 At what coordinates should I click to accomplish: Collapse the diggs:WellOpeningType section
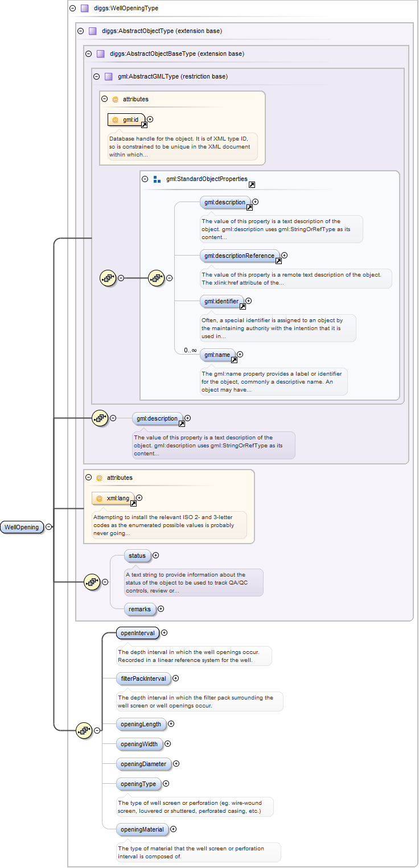click(72, 9)
